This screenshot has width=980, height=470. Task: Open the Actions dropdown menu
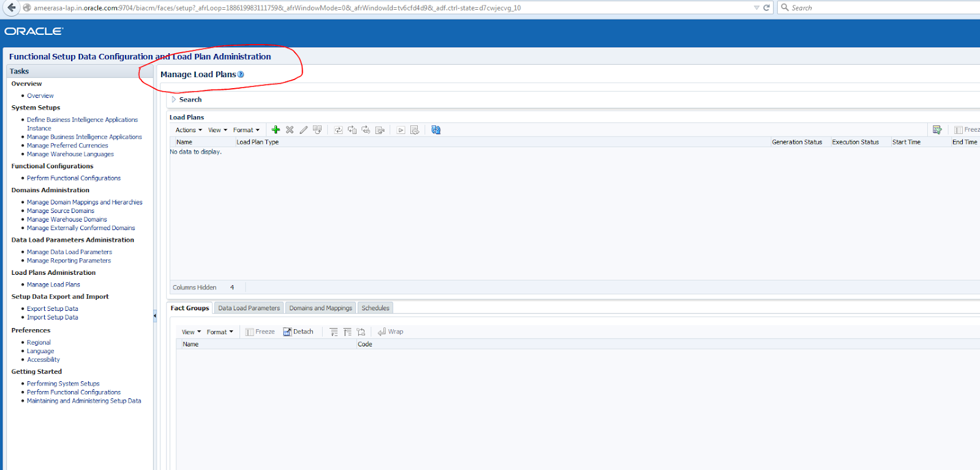coord(189,130)
